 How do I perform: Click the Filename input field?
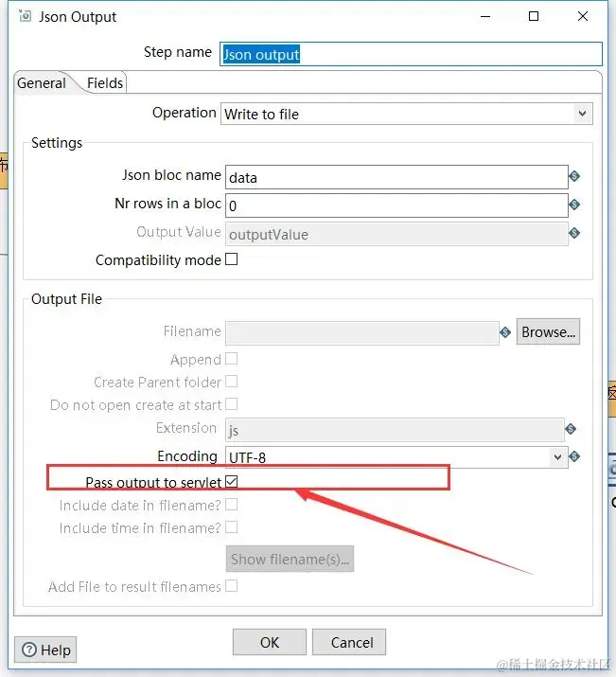coord(362,333)
